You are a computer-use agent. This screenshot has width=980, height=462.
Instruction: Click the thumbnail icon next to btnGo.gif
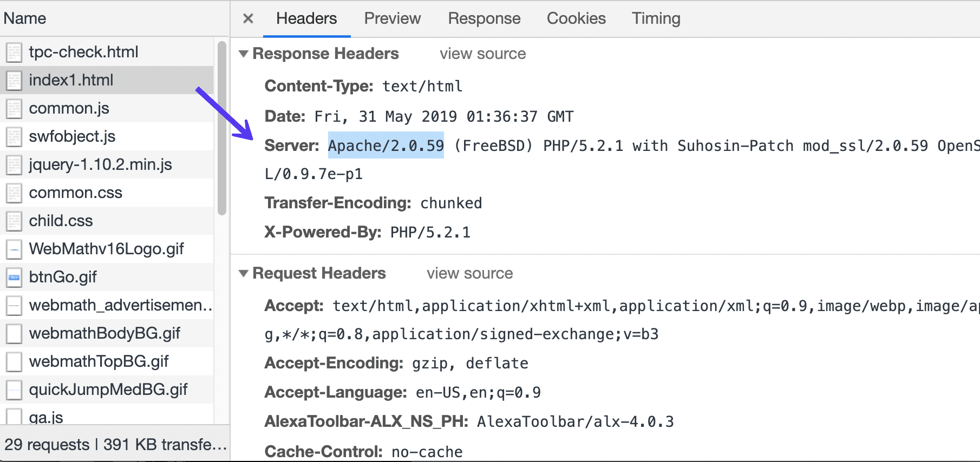[x=13, y=277]
